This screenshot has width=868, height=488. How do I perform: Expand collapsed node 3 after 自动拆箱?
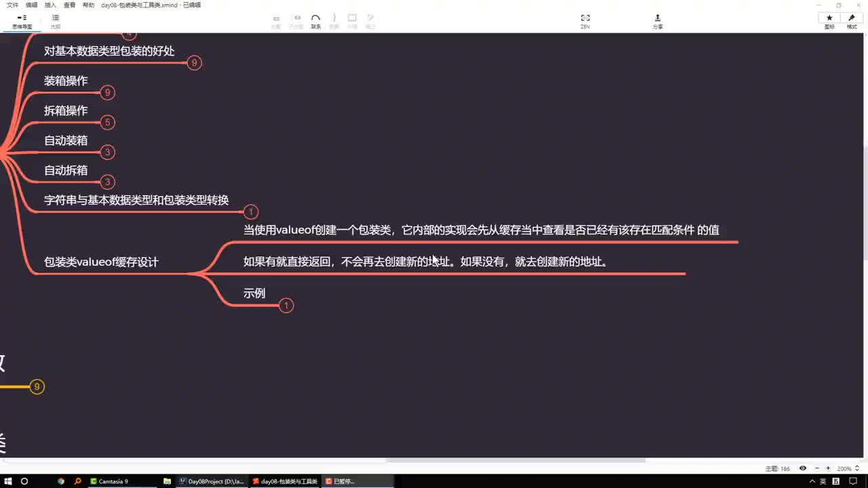[x=107, y=182]
